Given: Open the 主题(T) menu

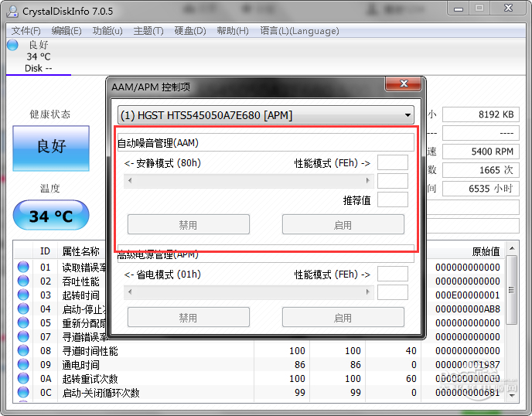Looking at the screenshot, I should pos(148,31).
